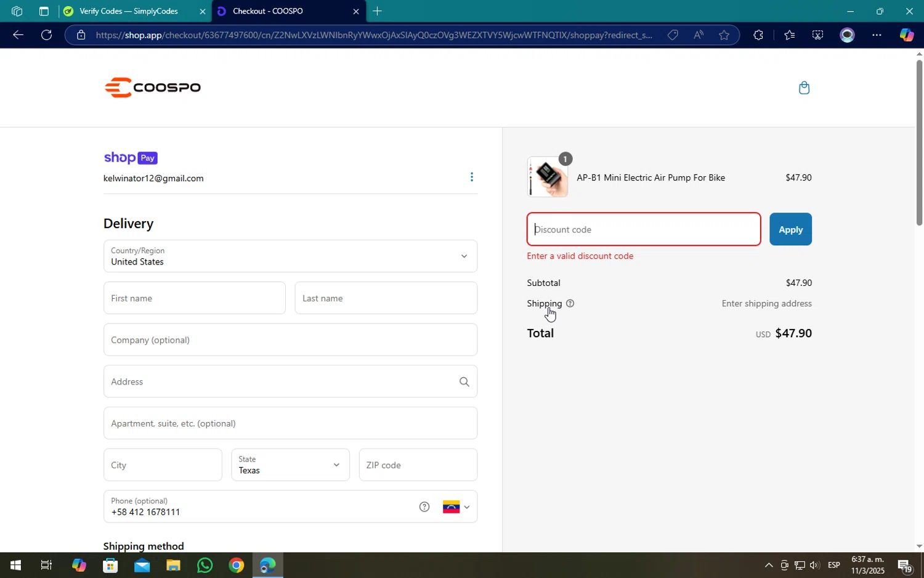Open Edge Settings and more menu

[x=877, y=35]
